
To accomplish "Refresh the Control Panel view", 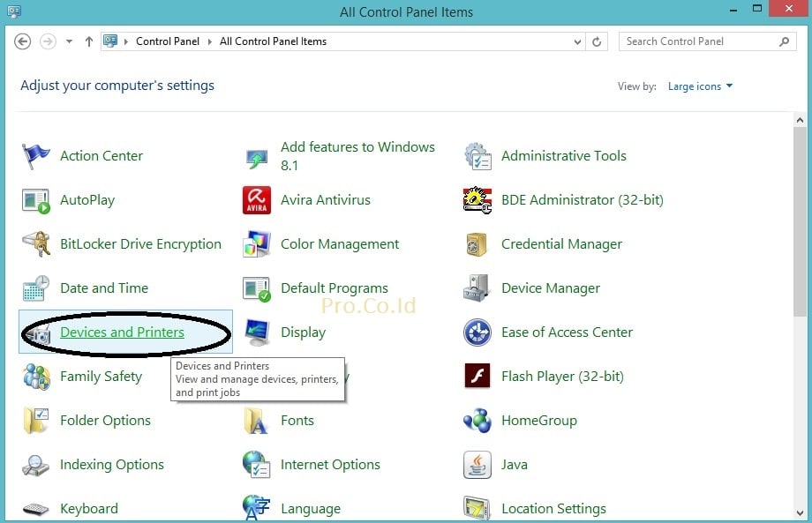I will pos(597,42).
